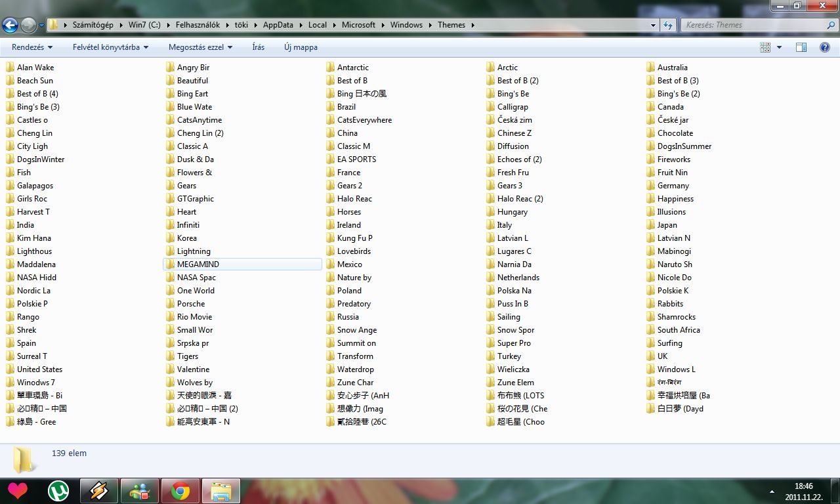Create a folder with Új mappa

[x=301, y=47]
